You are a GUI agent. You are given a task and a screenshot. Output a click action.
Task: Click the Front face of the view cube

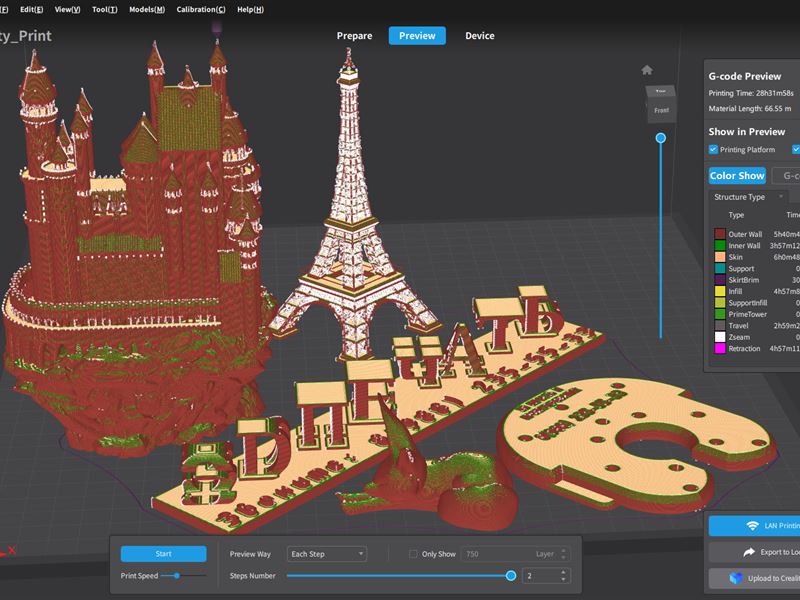point(661,110)
